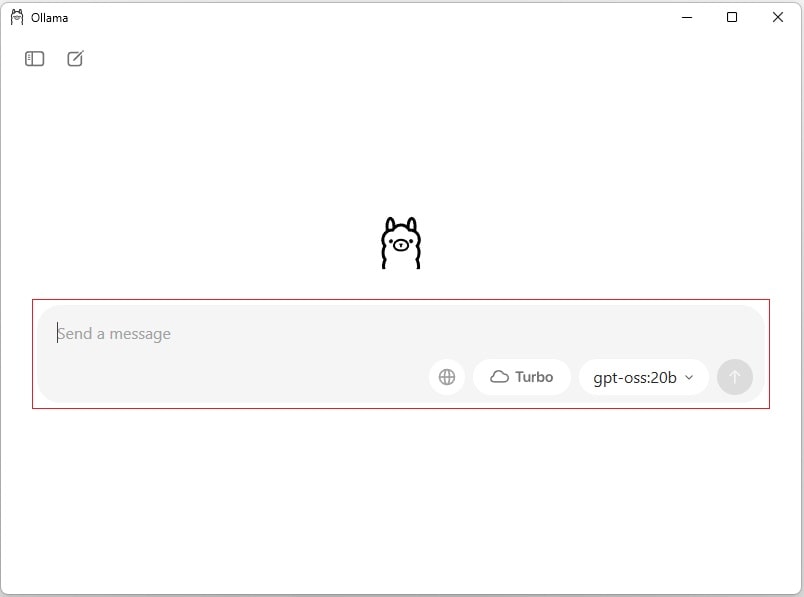
Task: Close the Ollama window
Action: [777, 17]
